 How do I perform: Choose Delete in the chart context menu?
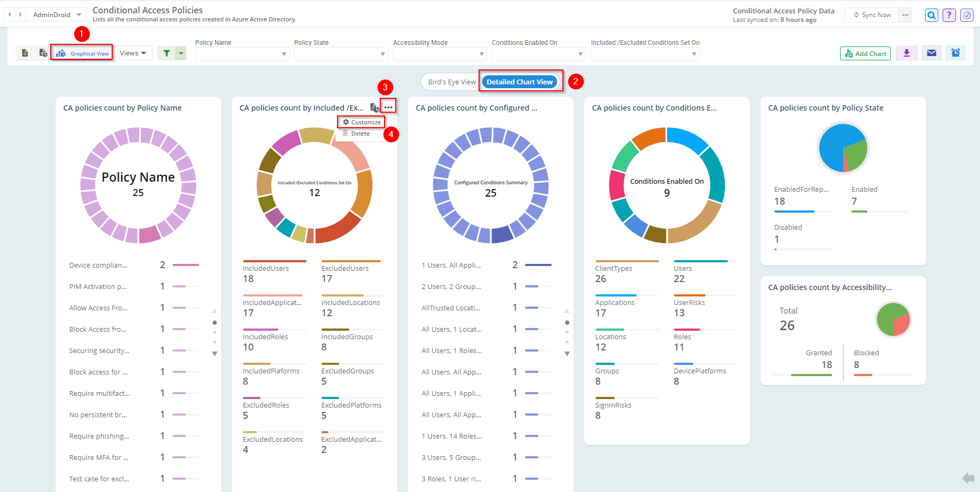359,134
